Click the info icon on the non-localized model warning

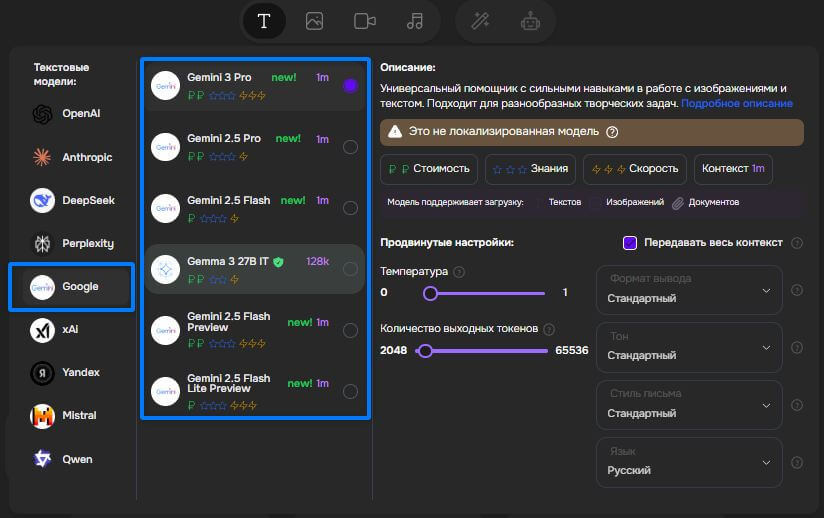(612, 132)
